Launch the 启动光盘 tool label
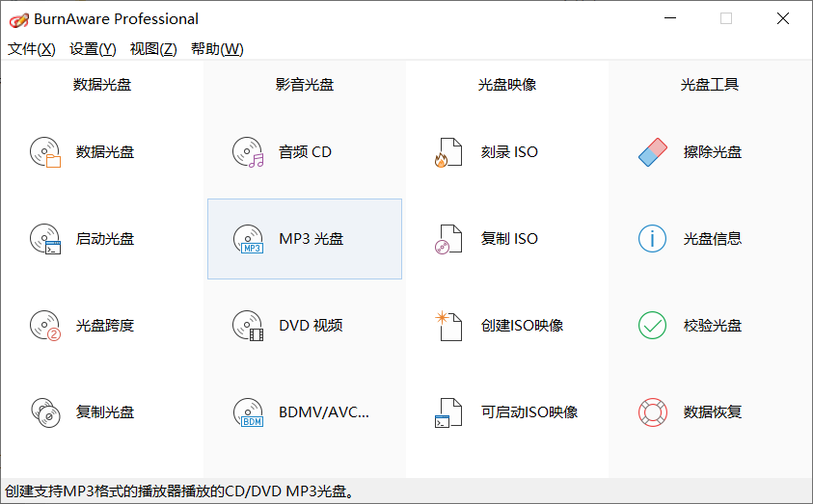The width and height of the screenshot is (813, 504). pos(105,239)
